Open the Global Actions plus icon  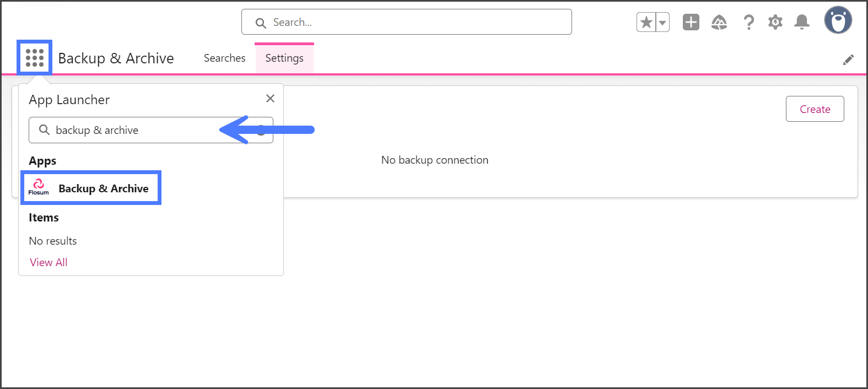point(691,22)
